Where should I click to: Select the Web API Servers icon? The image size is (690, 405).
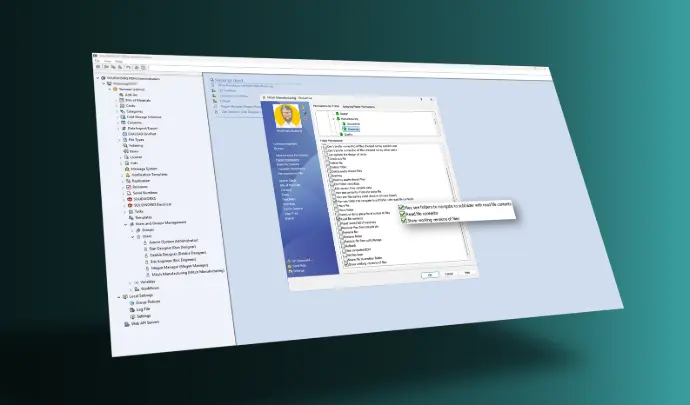[127, 324]
